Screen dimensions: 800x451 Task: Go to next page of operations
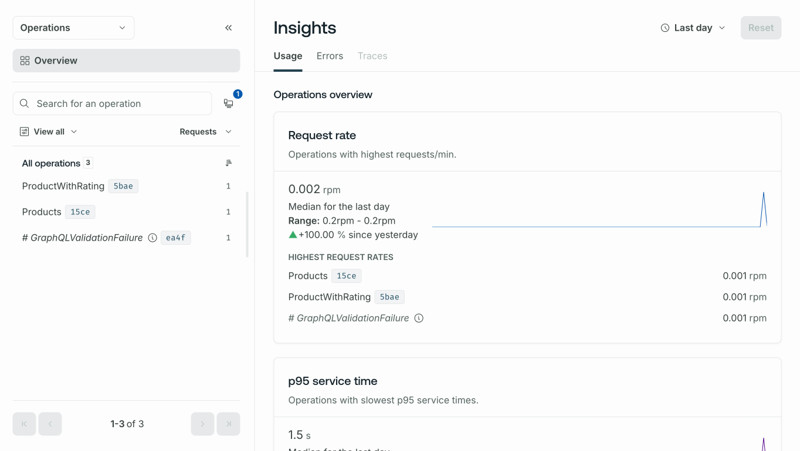[203, 424]
